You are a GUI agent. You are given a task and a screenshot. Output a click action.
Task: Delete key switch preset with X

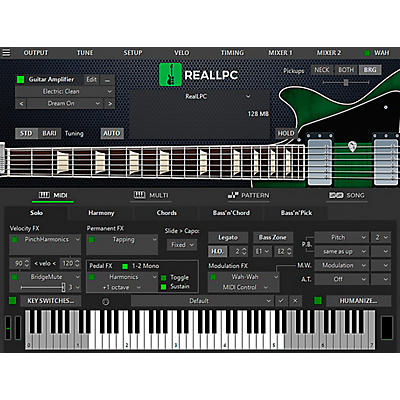[295, 301]
